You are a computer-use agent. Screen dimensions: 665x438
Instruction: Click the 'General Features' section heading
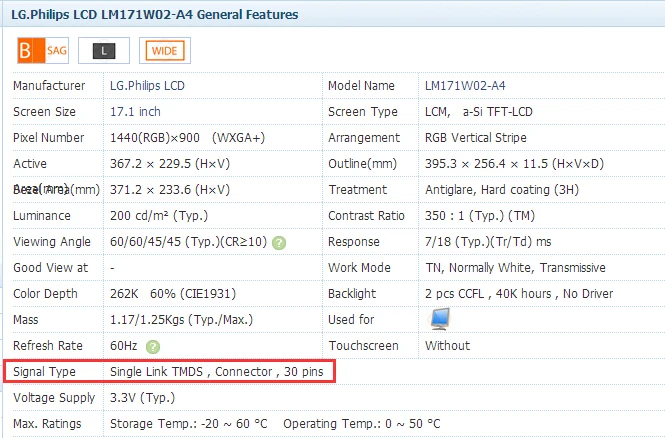[248, 14]
